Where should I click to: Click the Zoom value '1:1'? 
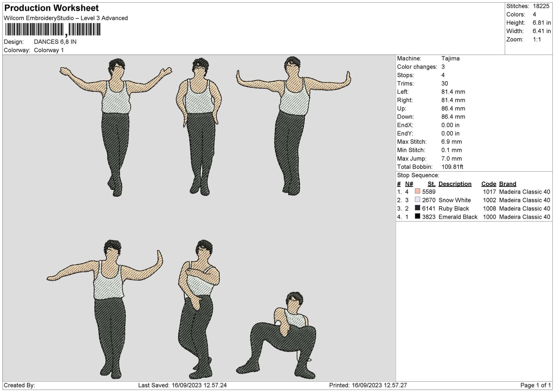(x=537, y=40)
